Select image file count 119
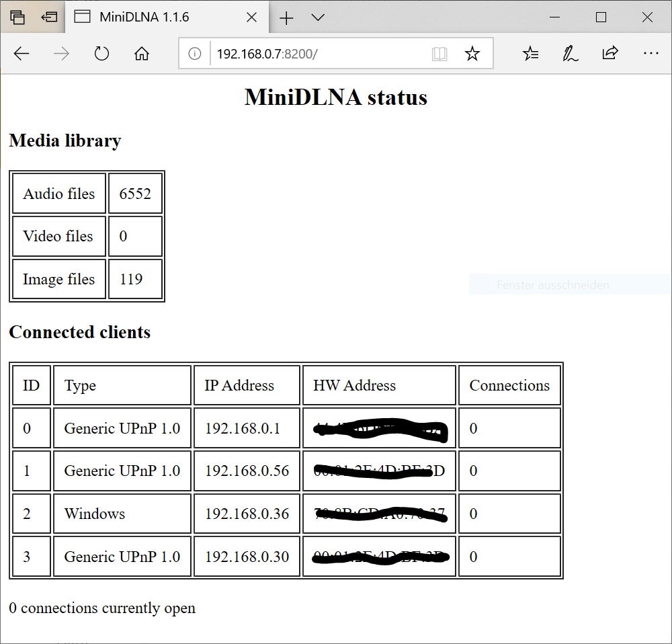The width and height of the screenshot is (672, 644). (x=131, y=279)
